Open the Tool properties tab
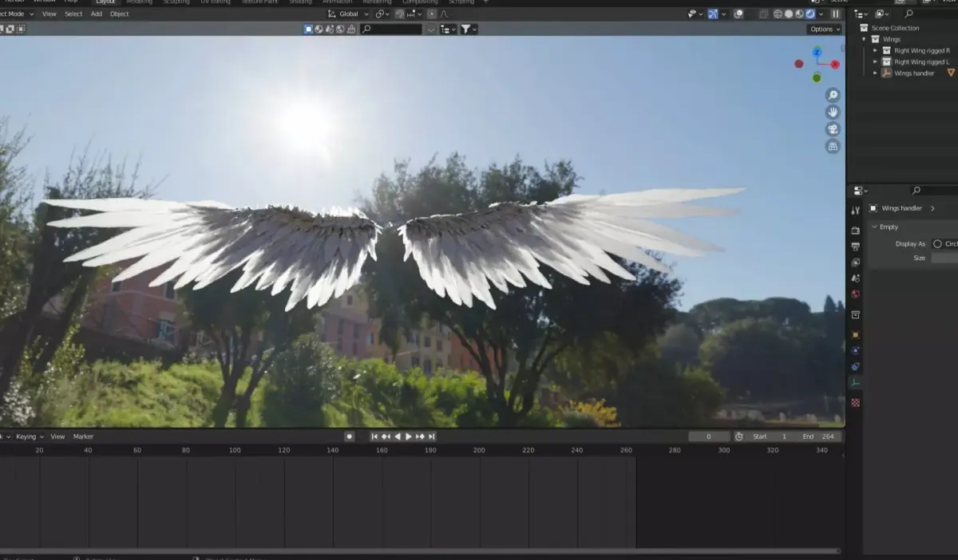 click(x=855, y=210)
